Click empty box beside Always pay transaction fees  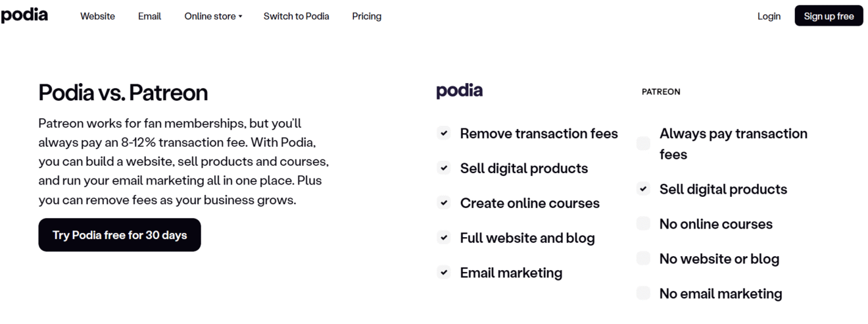coord(644,143)
